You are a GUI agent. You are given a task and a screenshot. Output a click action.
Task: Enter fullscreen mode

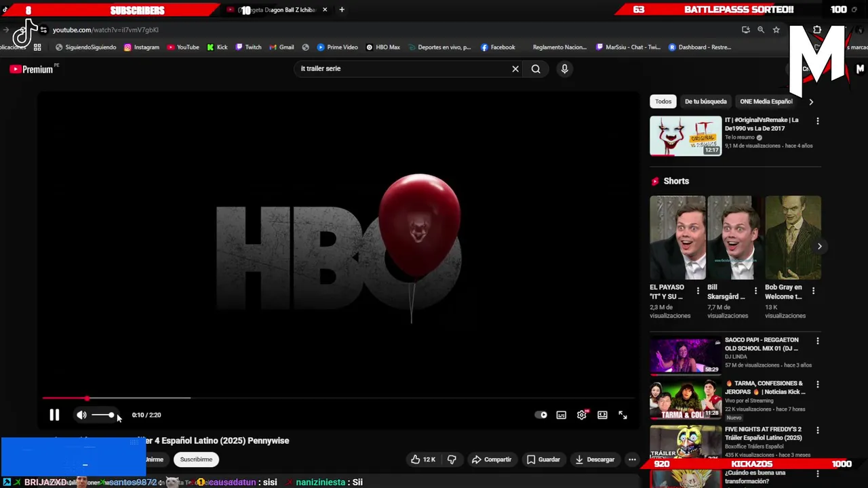tap(623, 415)
